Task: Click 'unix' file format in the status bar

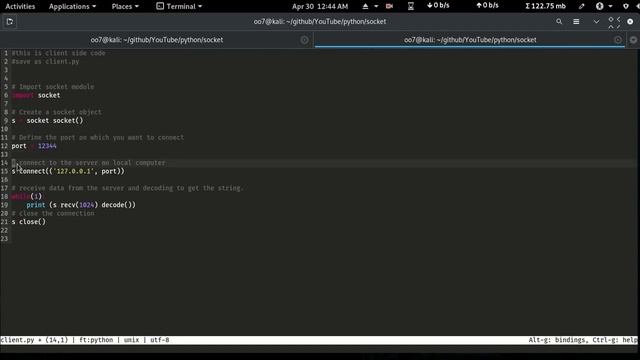Action: (x=131, y=340)
